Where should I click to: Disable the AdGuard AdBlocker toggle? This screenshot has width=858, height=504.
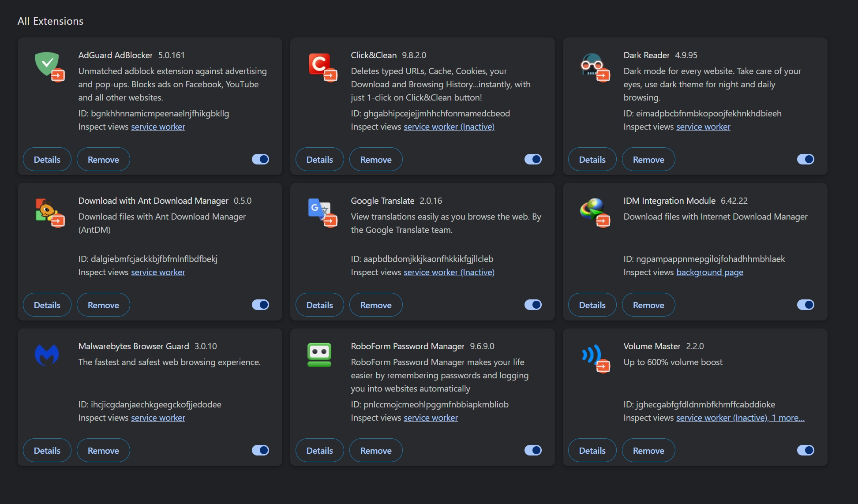260,159
